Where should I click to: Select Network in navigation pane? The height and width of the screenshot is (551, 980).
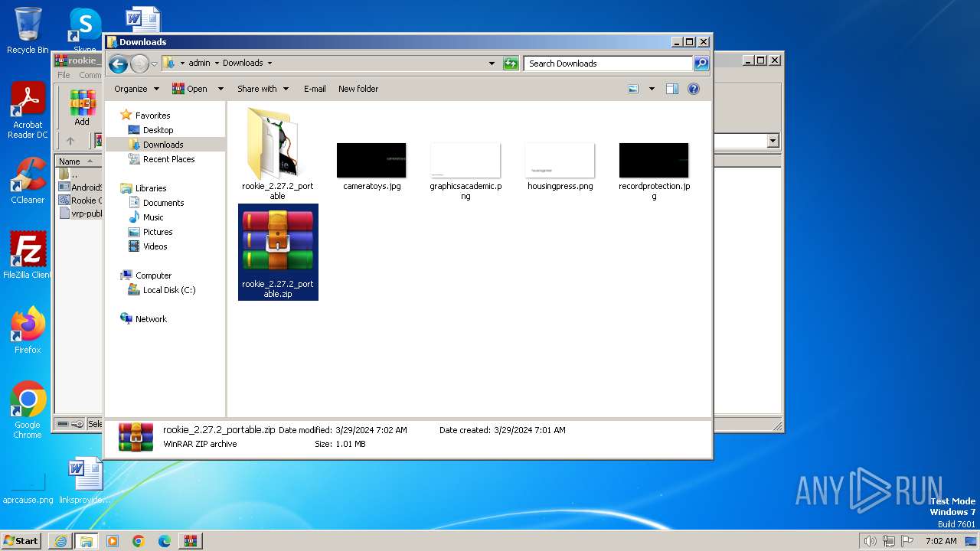point(151,319)
